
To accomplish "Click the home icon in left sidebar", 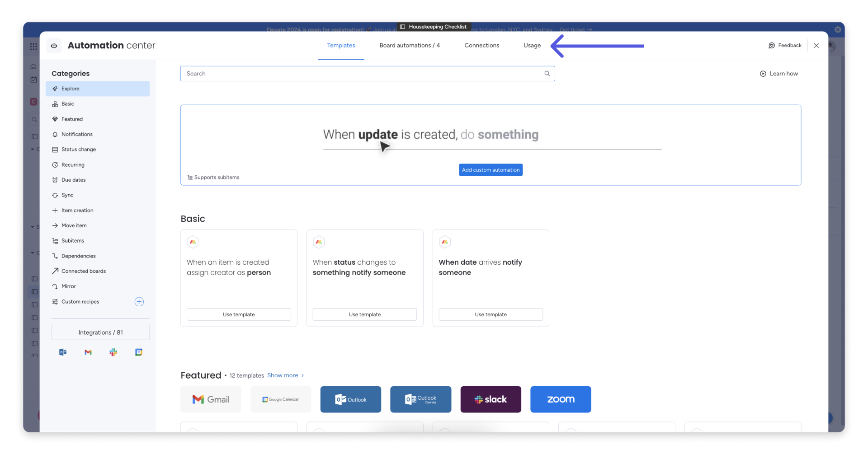I will (33, 66).
